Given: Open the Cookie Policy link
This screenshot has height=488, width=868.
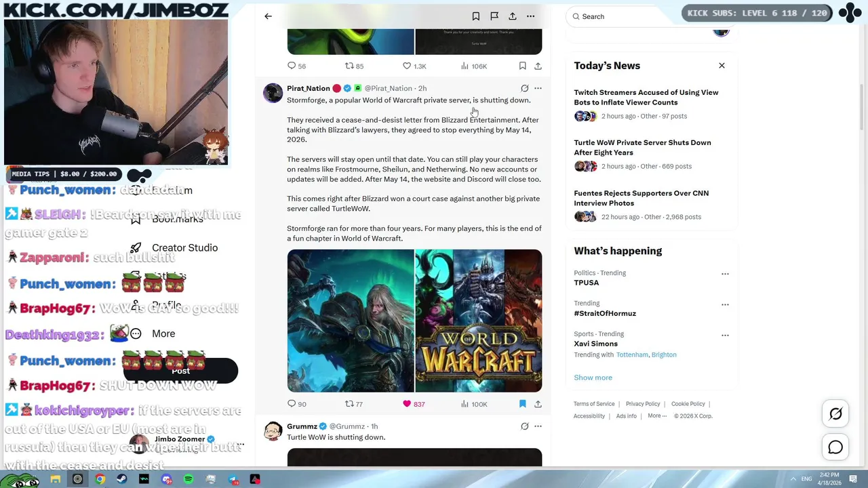Looking at the screenshot, I should click(x=688, y=404).
